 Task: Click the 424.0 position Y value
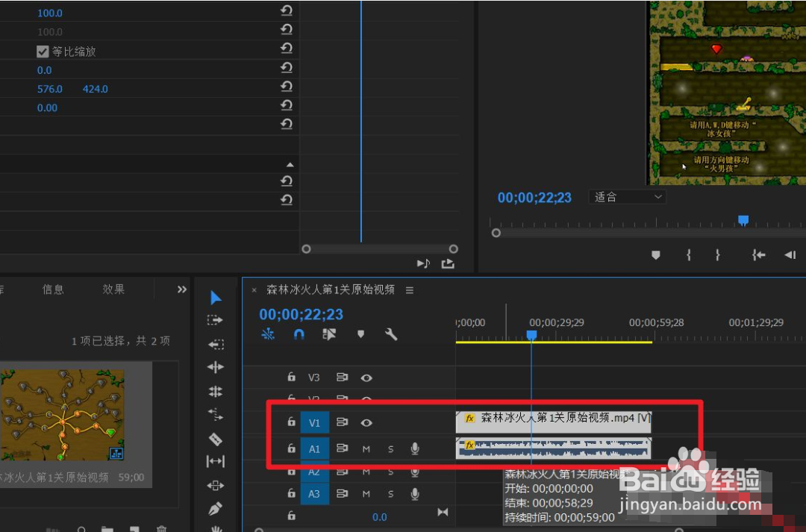point(95,89)
